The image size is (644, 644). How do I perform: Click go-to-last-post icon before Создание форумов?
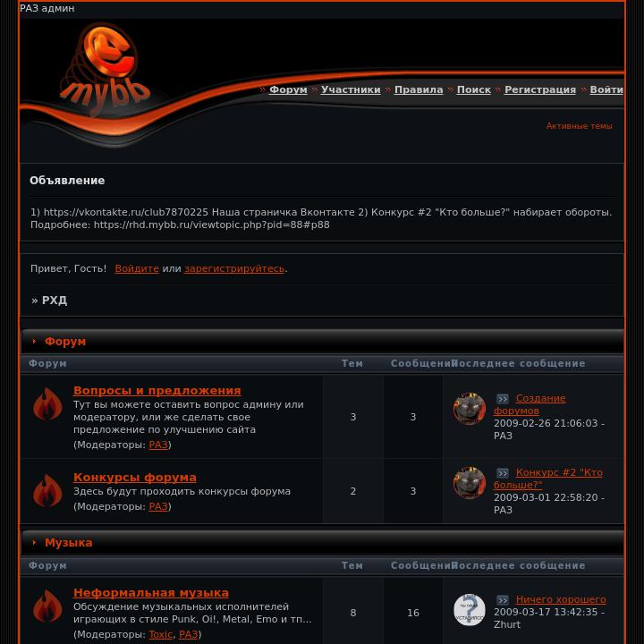[x=503, y=399]
